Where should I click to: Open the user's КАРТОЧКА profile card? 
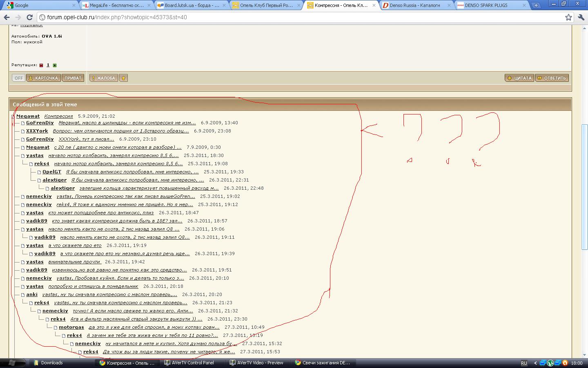44,78
